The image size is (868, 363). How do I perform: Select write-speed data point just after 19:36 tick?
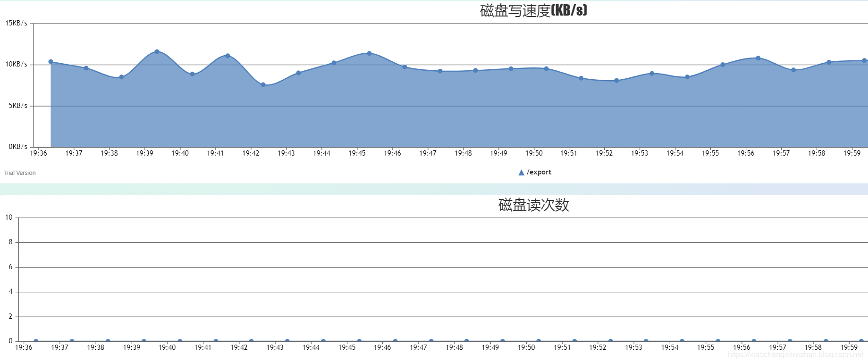51,62
